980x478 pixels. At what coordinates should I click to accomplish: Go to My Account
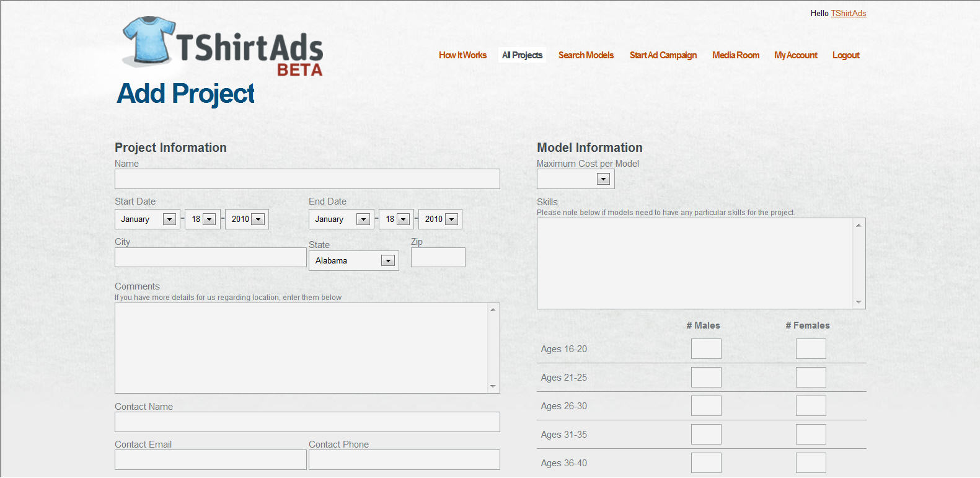[x=795, y=55]
